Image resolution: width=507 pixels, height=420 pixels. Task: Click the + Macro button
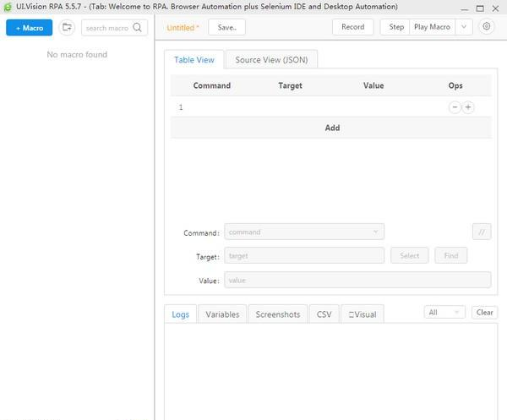click(x=29, y=27)
